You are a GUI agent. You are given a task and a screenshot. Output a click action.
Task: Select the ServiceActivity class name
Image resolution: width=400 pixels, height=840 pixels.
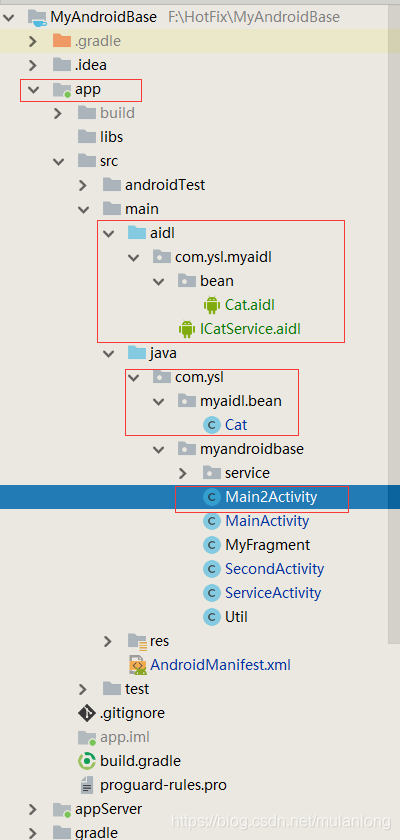(x=273, y=593)
